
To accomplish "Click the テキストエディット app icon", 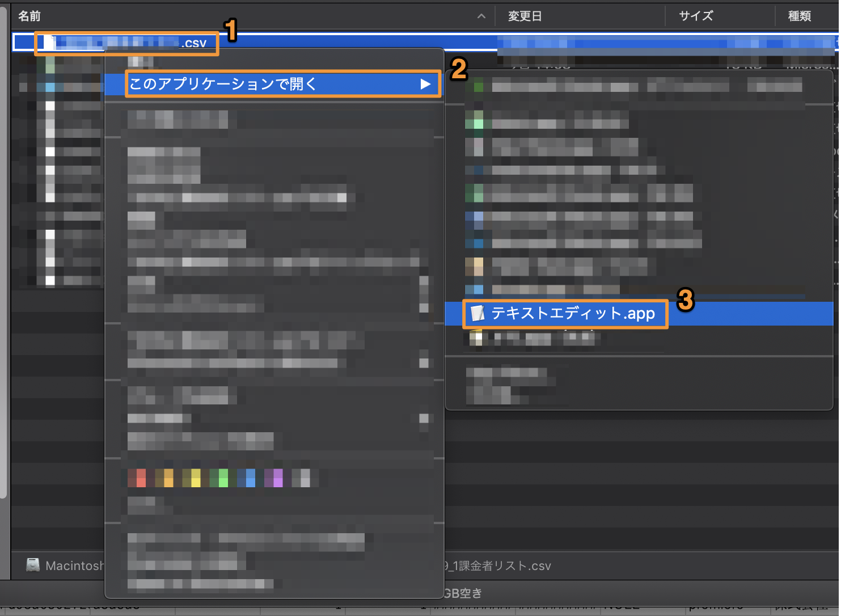I will coord(478,314).
